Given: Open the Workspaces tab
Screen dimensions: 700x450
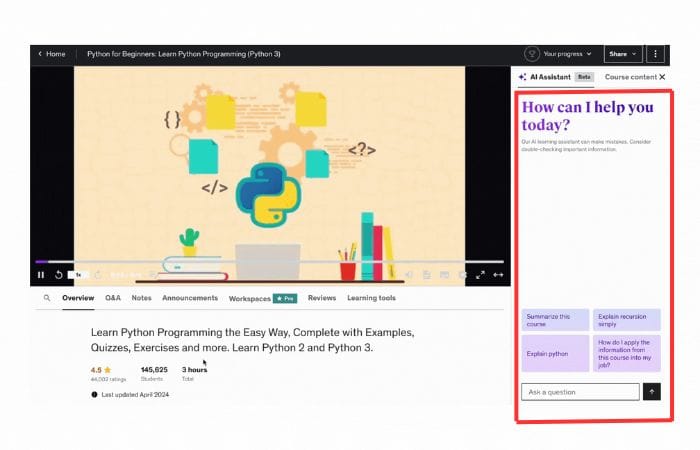Looking at the screenshot, I should click(250, 299).
